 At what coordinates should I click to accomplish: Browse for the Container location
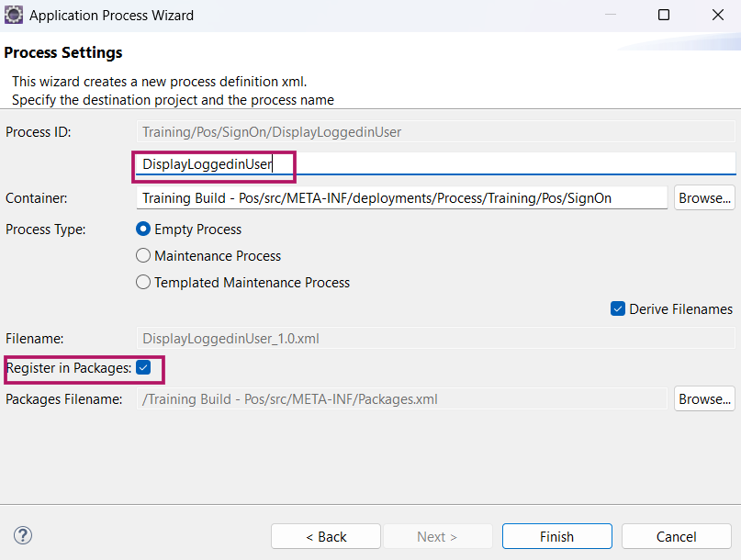tap(704, 198)
